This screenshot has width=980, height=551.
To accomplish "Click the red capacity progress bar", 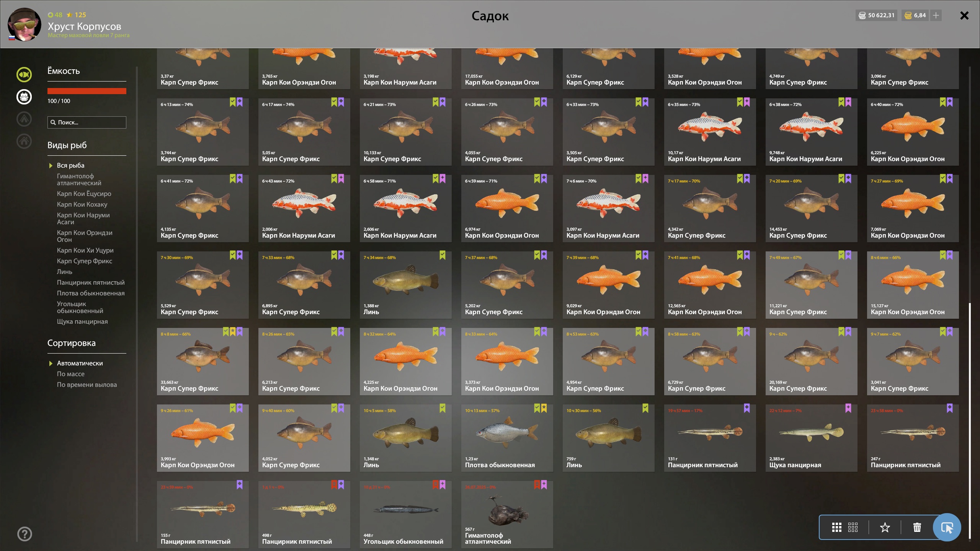I will (x=87, y=91).
